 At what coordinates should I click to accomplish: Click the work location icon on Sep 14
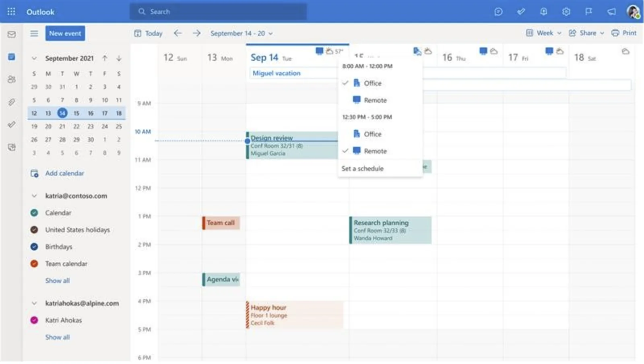pos(320,51)
